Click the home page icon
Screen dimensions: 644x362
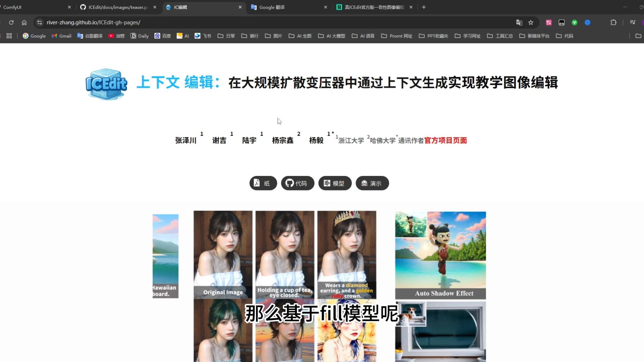pyautogui.click(x=24, y=22)
